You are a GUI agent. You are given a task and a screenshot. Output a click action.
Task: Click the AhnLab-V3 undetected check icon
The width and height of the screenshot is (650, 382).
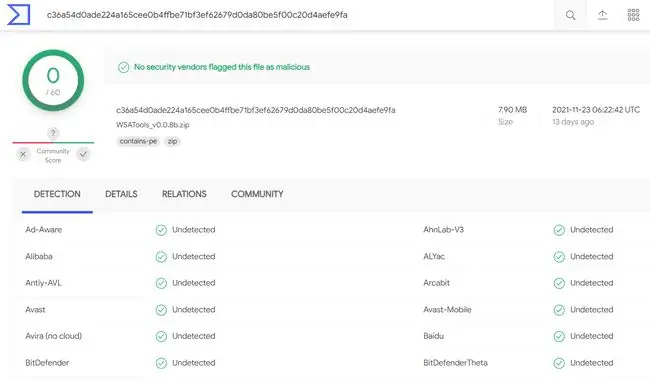[x=559, y=230]
